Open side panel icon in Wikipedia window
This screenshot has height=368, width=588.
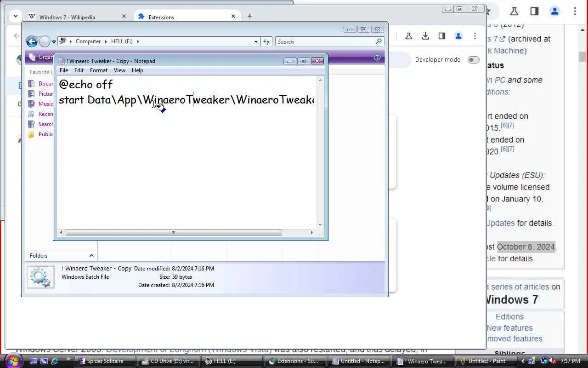(534, 11)
